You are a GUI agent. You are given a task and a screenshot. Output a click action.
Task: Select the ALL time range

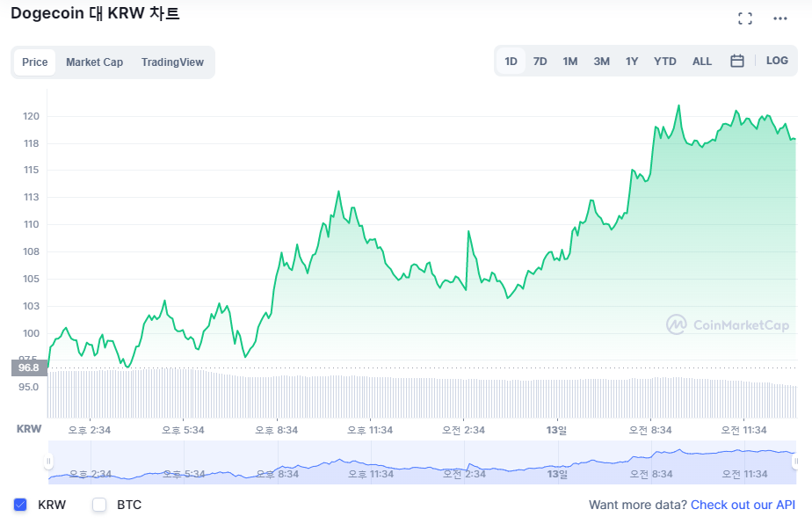[701, 62]
